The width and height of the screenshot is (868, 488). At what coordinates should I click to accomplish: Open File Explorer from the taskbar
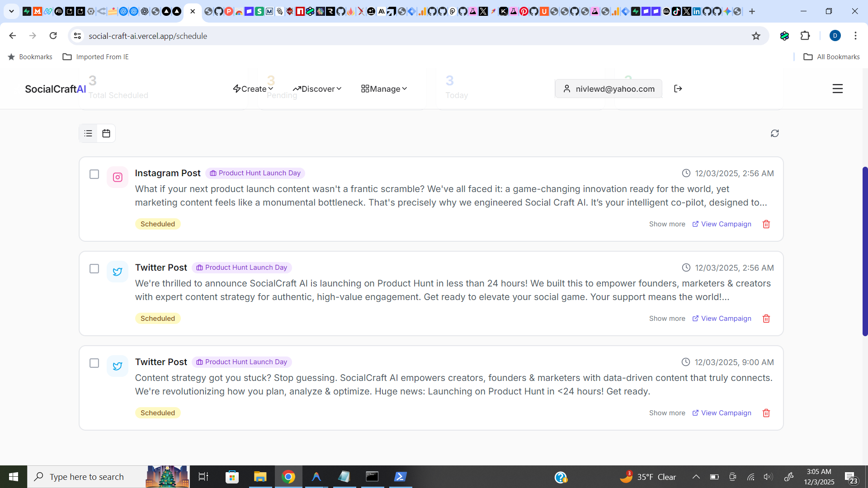point(260,477)
